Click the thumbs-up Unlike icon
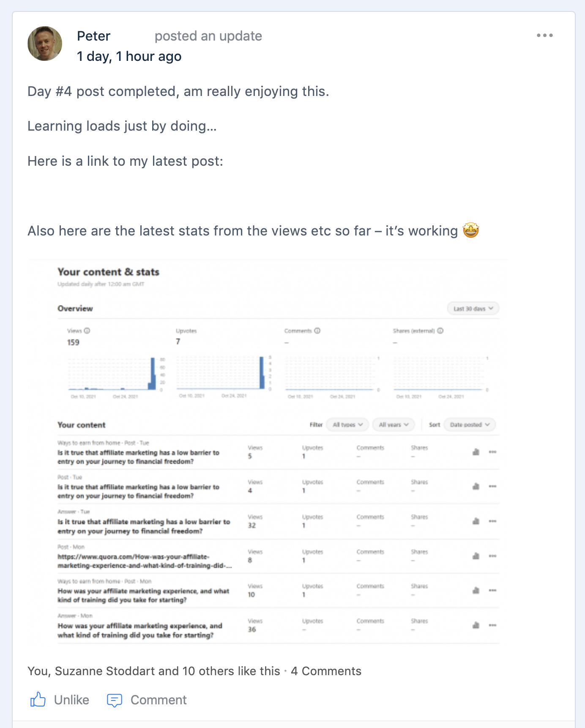The width and height of the screenshot is (585, 728). click(38, 700)
